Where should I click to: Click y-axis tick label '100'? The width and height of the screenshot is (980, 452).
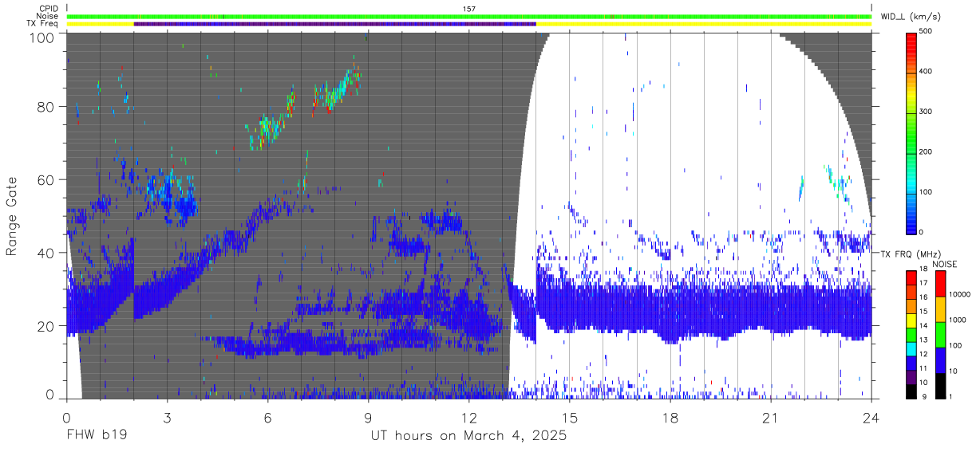coord(42,37)
